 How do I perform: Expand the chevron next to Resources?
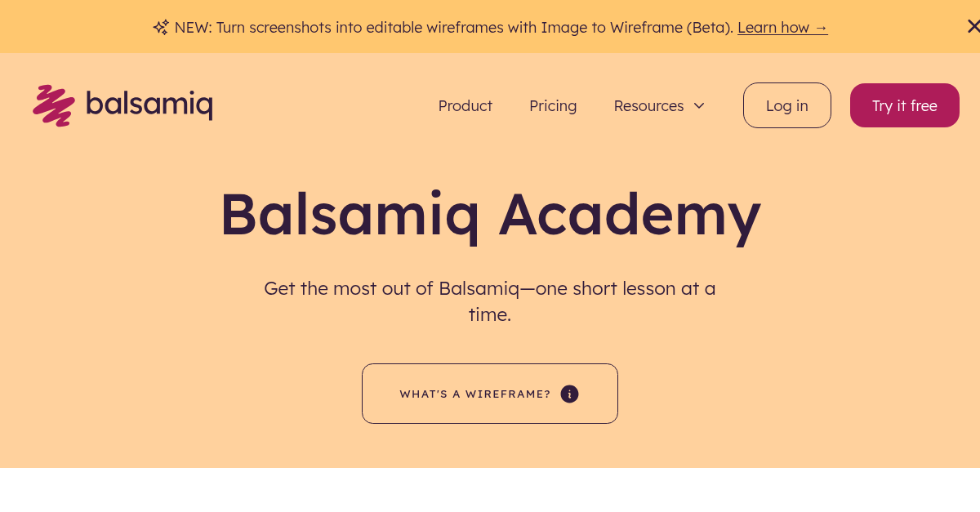pos(699,106)
